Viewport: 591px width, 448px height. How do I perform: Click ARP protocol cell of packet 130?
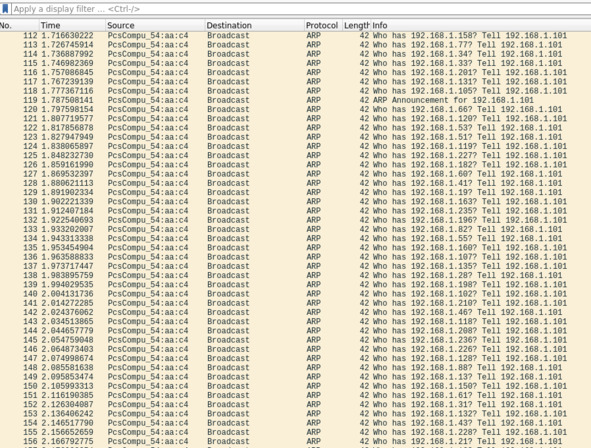click(x=313, y=202)
